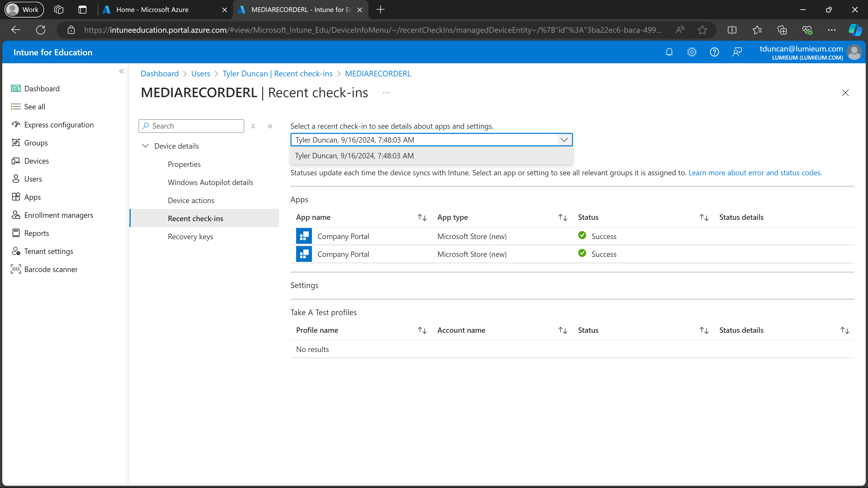Open the notifications bell icon
Screen dimensions: 868x488
pos(669,52)
